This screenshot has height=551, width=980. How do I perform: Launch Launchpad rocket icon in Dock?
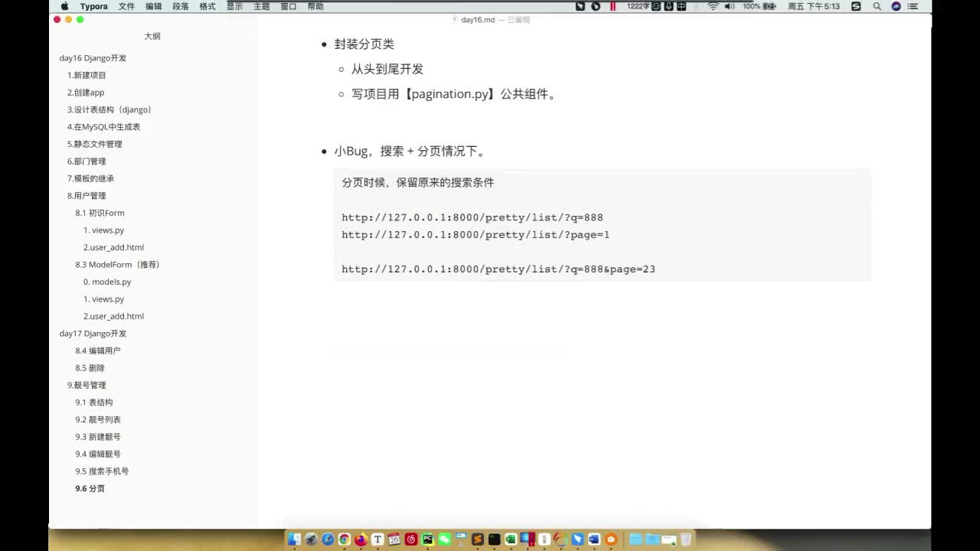(311, 540)
